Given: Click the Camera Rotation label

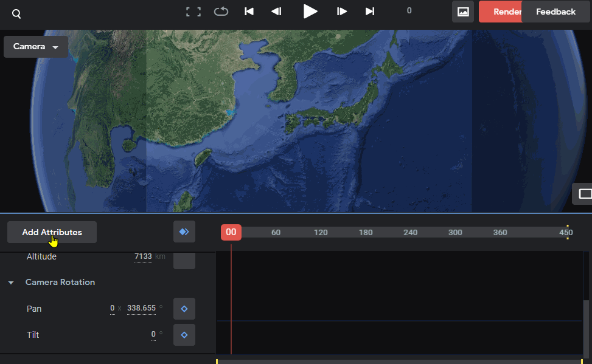Looking at the screenshot, I should tap(60, 282).
